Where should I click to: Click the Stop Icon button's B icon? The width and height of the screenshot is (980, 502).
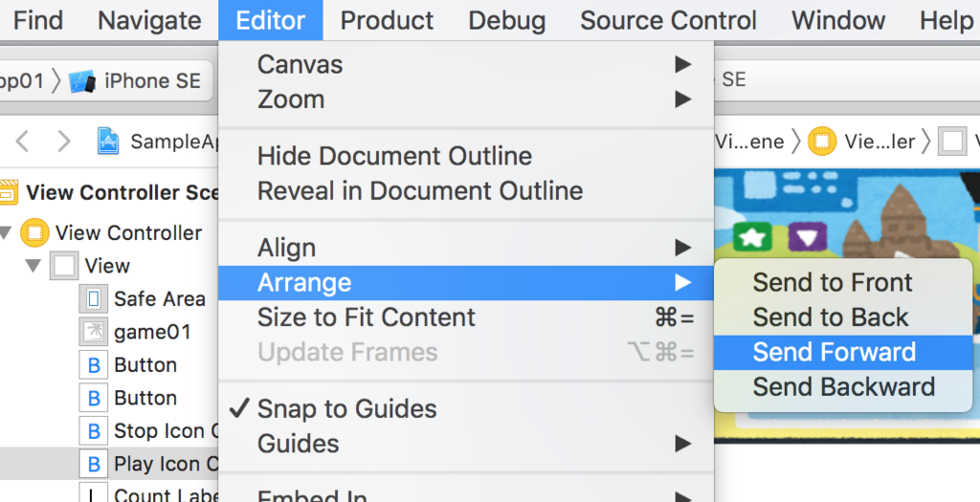coord(94,431)
